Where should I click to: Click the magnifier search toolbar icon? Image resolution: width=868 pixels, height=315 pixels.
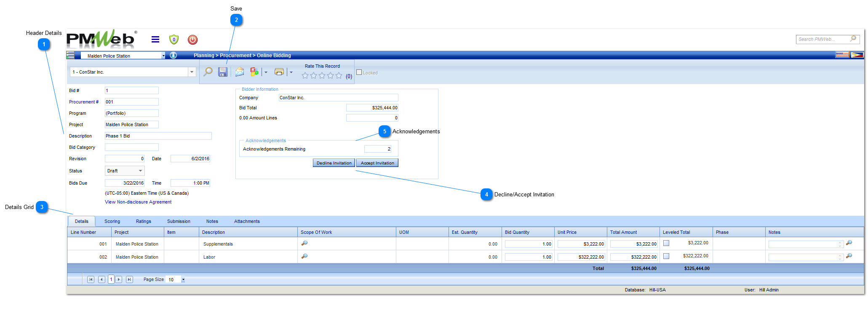208,72
